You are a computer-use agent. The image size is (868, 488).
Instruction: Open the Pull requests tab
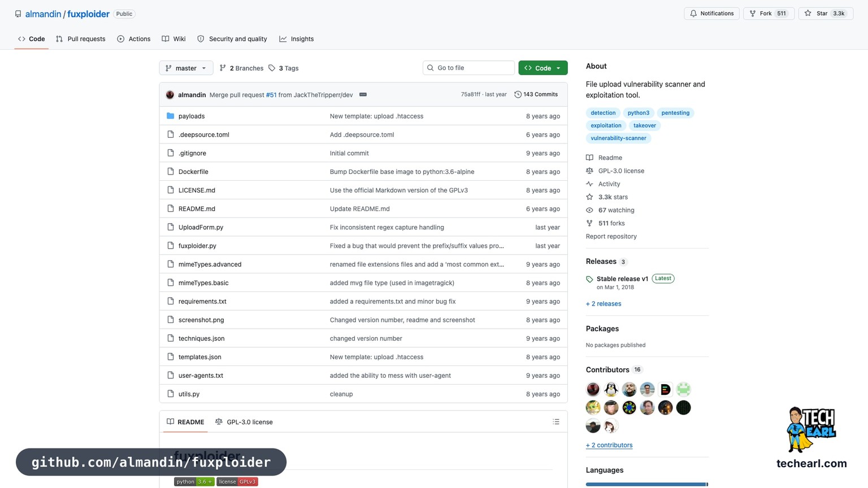coord(80,39)
